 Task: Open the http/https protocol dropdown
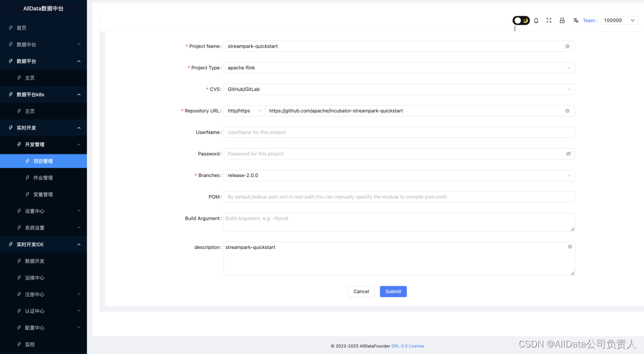pos(245,111)
